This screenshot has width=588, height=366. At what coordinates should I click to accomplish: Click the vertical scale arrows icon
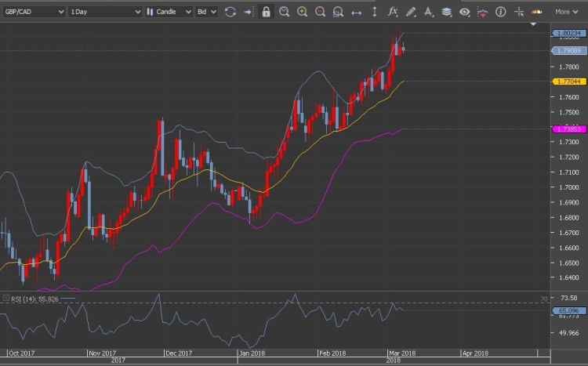(374, 12)
